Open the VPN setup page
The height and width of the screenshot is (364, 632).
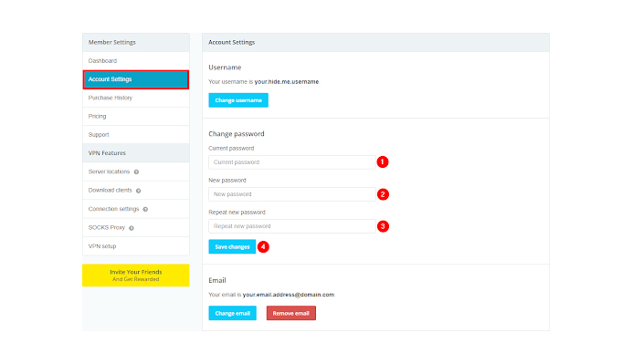point(136,246)
